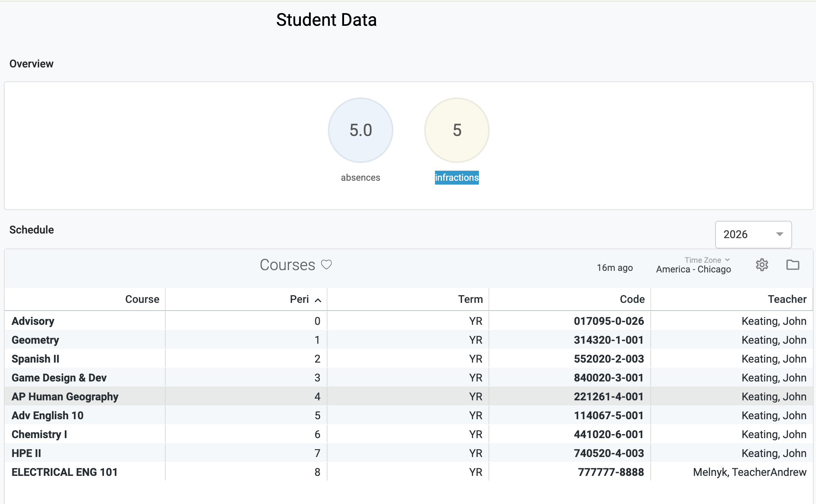Image resolution: width=816 pixels, height=504 pixels.
Task: Click the 16m ago refresh timestamp
Action: [x=615, y=268]
